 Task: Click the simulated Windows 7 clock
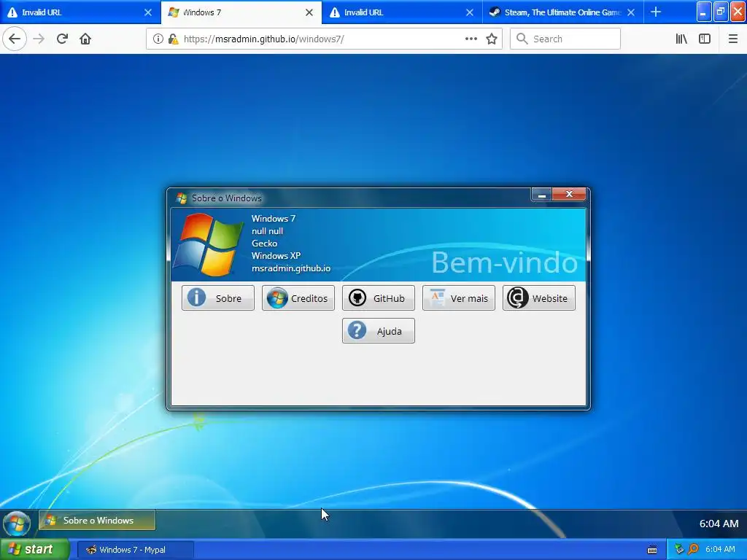(x=719, y=524)
